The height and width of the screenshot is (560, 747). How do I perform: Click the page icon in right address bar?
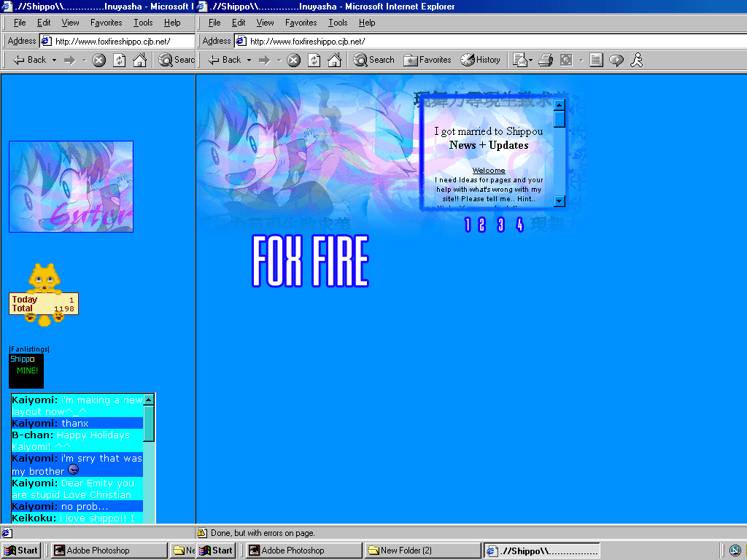point(241,41)
